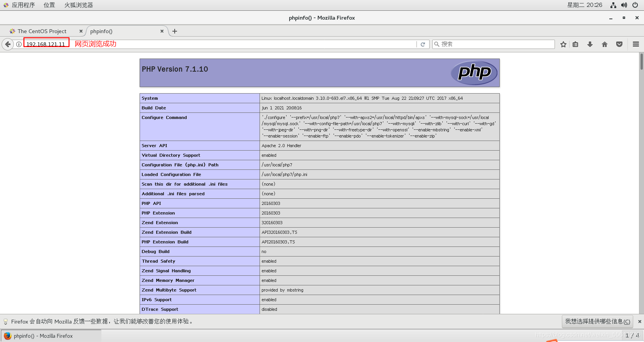The image size is (644, 342).
Task: Click the search magnifier icon
Action: click(437, 44)
